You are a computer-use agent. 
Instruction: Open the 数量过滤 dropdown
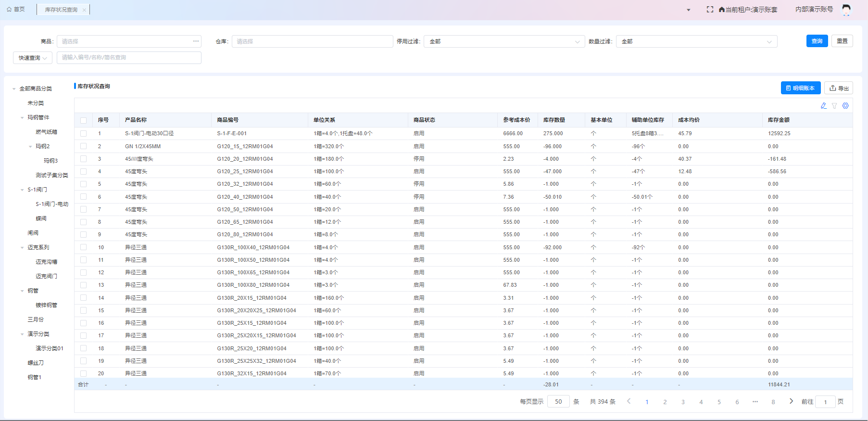pyautogui.click(x=696, y=42)
